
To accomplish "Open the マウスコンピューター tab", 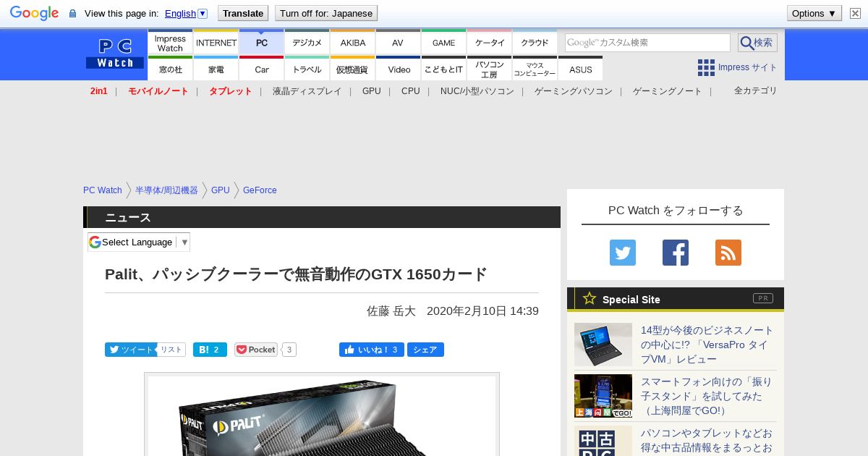I will coord(535,69).
